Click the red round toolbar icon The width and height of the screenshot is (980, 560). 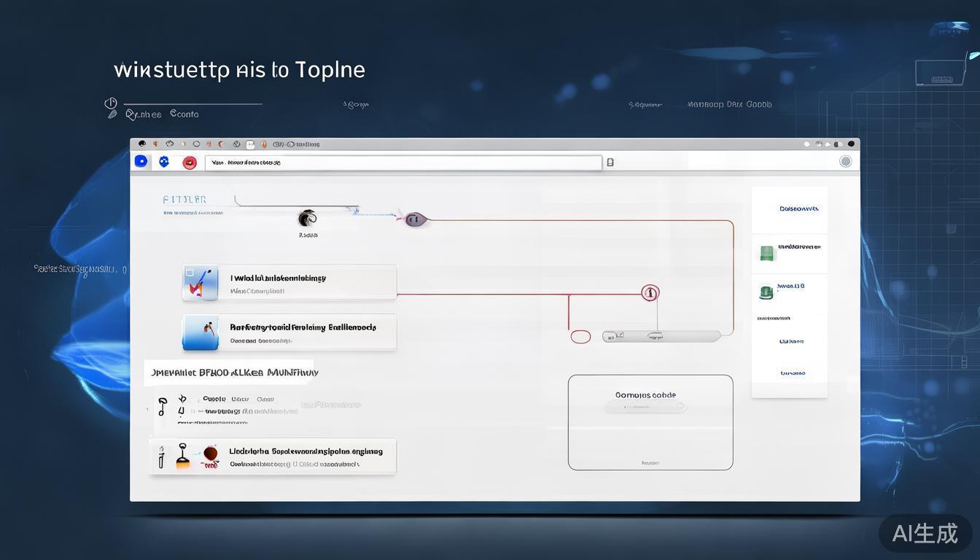pyautogui.click(x=190, y=163)
